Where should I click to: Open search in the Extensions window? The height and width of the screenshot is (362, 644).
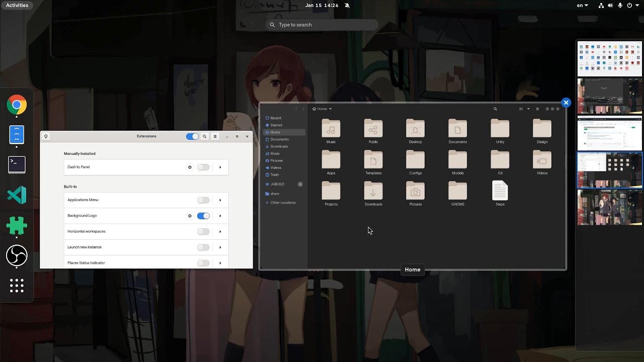click(204, 136)
